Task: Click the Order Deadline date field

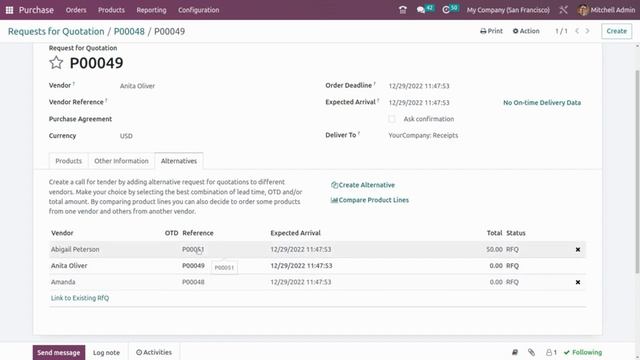Action: (419, 86)
